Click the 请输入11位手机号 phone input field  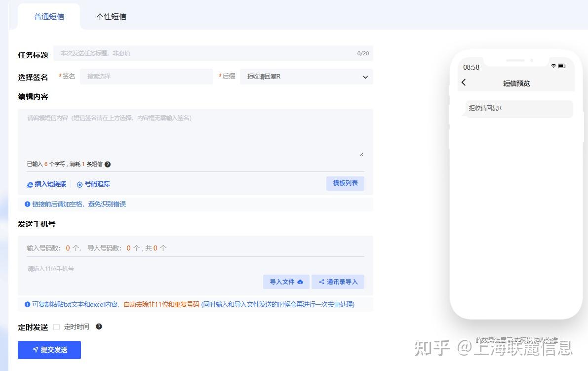click(x=144, y=269)
